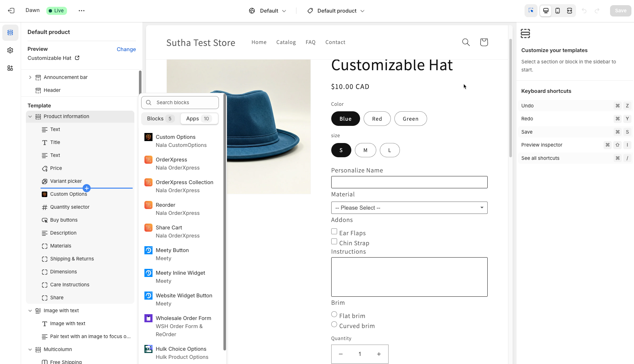Check the Ear Flaps addon checkbox

[334, 232]
